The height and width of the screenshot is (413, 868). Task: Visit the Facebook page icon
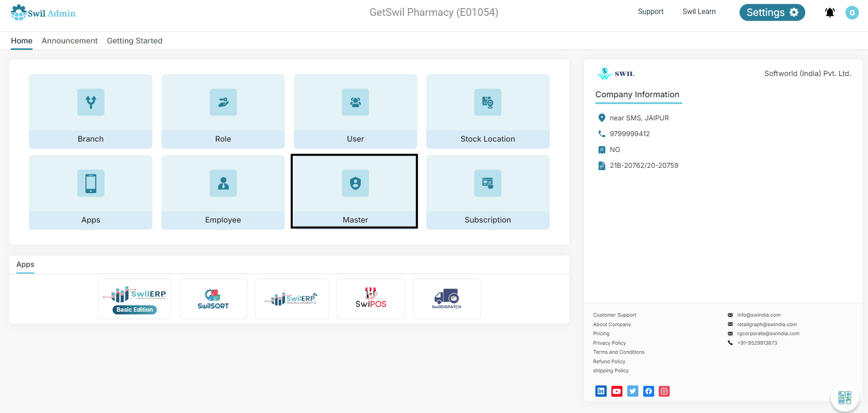tap(649, 391)
